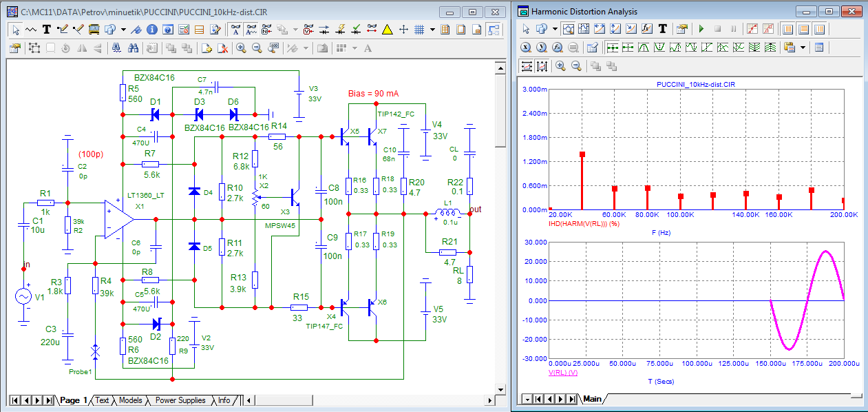Image resolution: width=868 pixels, height=412 pixels.
Task: Open the grid options dropdown arrow
Action: tap(432, 30)
